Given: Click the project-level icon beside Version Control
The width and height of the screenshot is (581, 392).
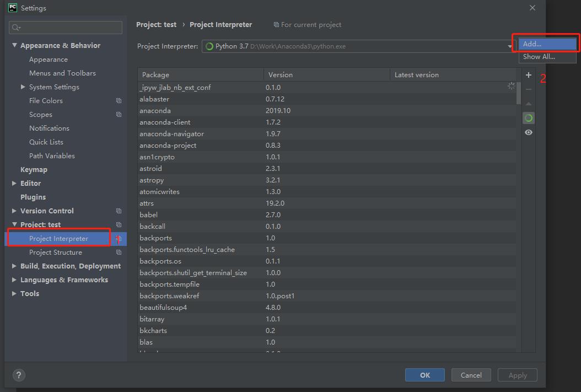Looking at the screenshot, I should click(119, 211).
